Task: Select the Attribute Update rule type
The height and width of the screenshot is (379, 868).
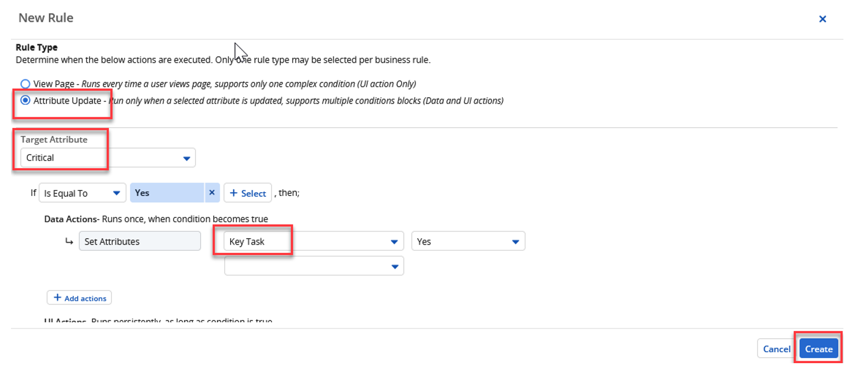Action: pos(25,100)
